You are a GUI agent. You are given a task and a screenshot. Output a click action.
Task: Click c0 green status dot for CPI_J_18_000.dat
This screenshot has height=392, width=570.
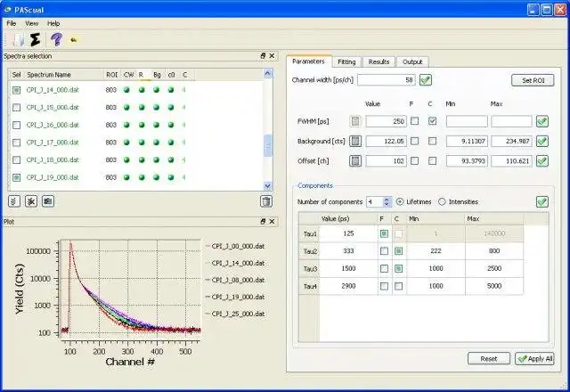tap(171, 159)
